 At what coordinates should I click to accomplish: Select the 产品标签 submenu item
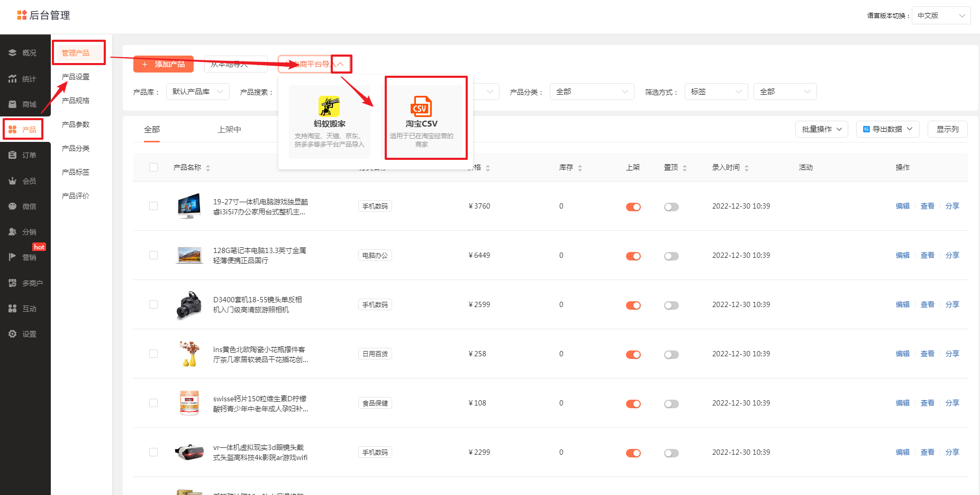point(76,172)
